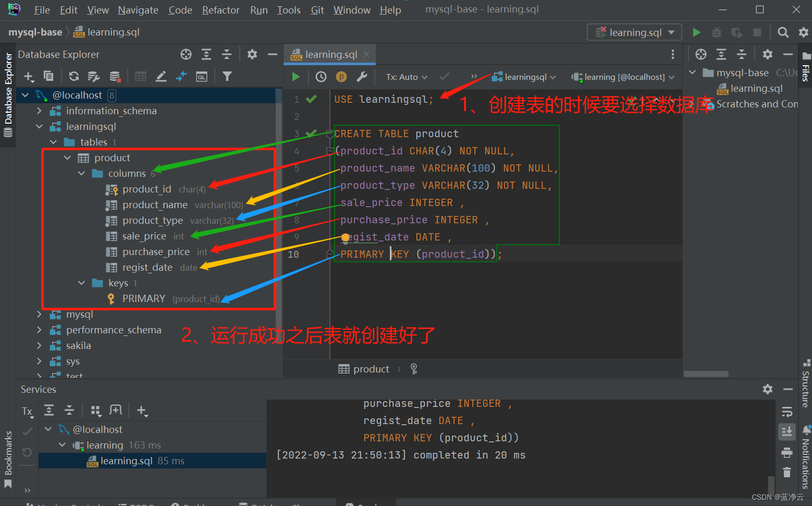
Task: Click the add service plus icon in Services
Action: [142, 411]
